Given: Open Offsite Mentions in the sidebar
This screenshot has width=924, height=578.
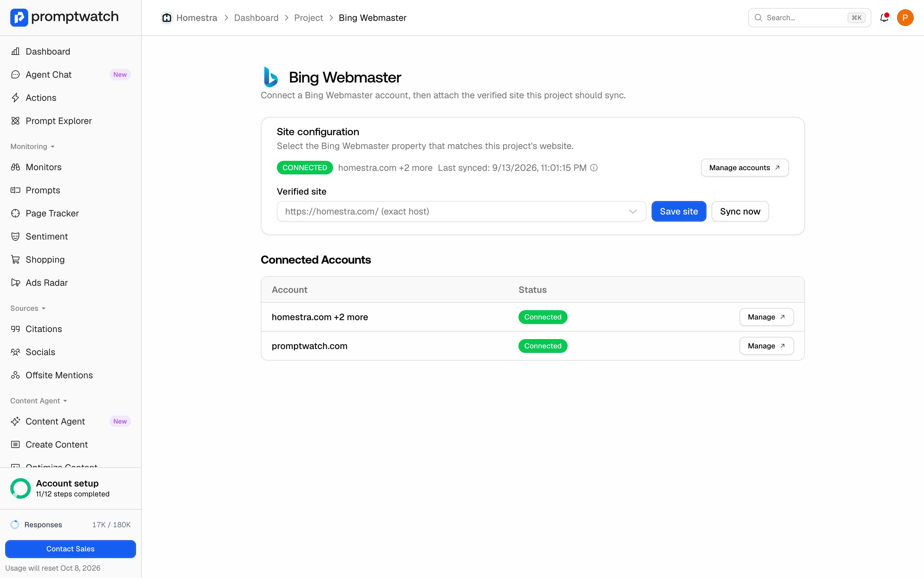Looking at the screenshot, I should (71, 375).
